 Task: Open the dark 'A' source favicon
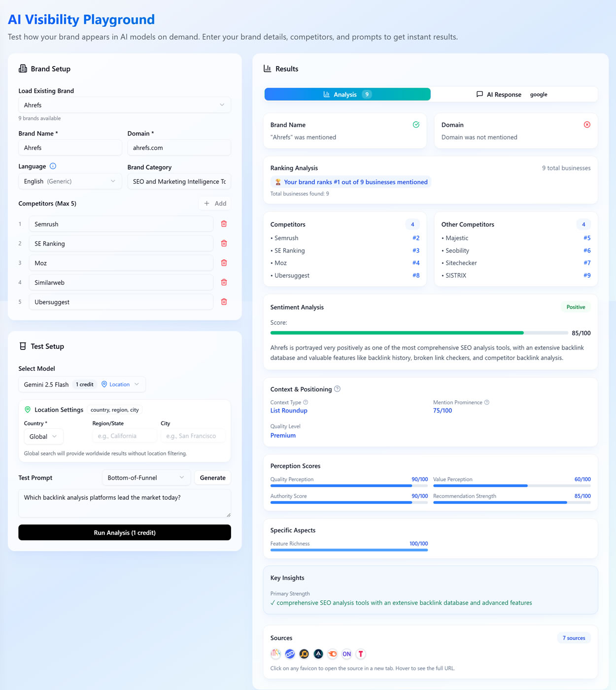click(318, 654)
